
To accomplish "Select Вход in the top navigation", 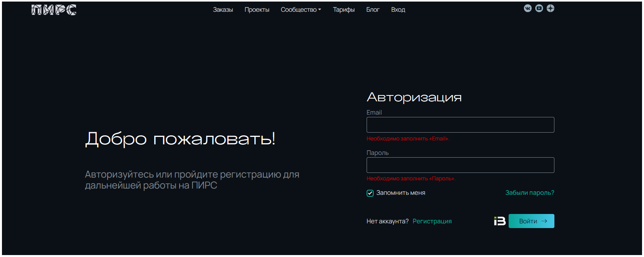I will click(x=398, y=10).
